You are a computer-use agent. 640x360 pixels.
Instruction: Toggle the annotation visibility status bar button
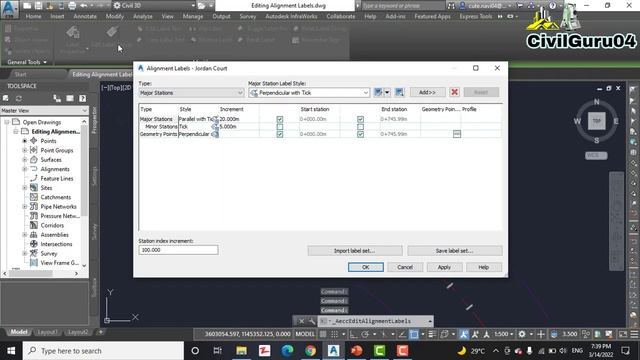pos(464,334)
